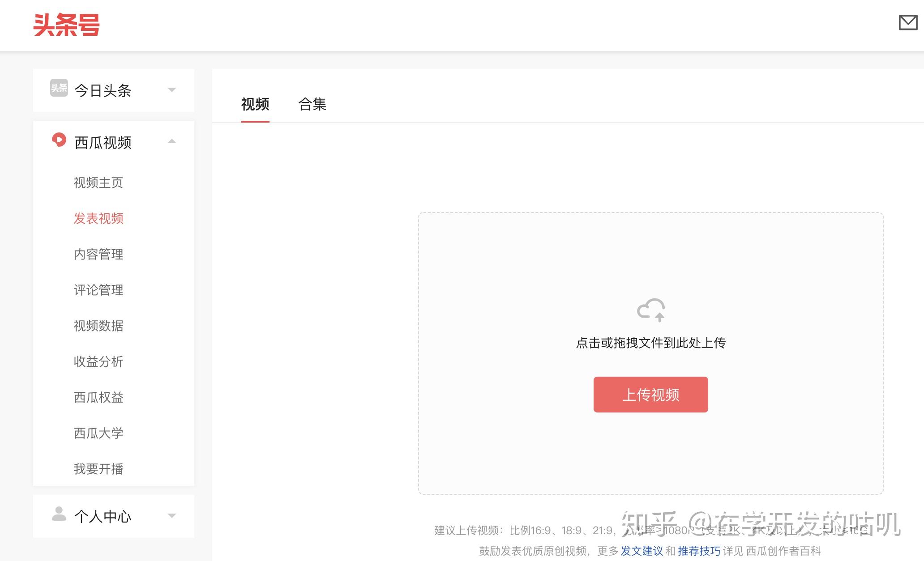924x561 pixels.
Task: Click the 个人中心 person icon
Action: pyautogui.click(x=59, y=514)
